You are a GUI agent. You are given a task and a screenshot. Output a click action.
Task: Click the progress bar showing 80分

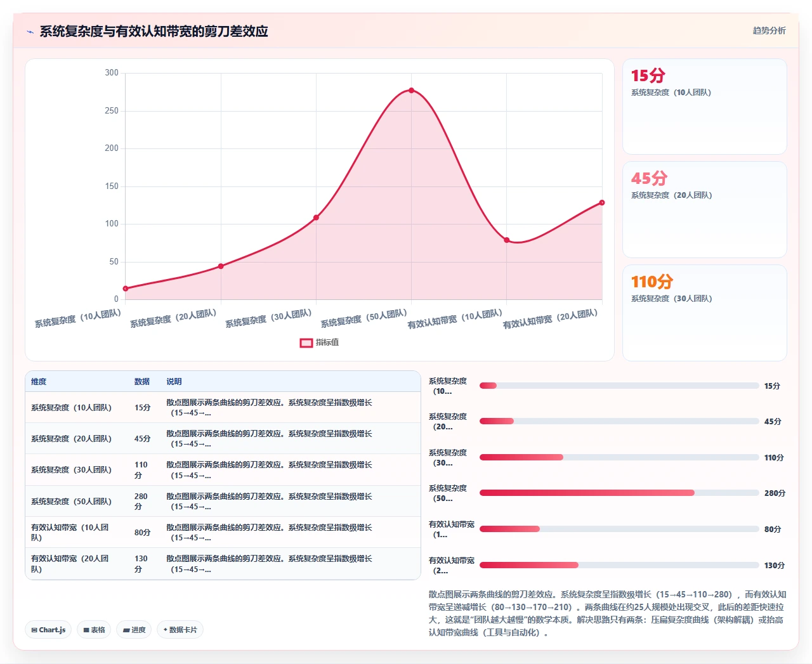619,529
